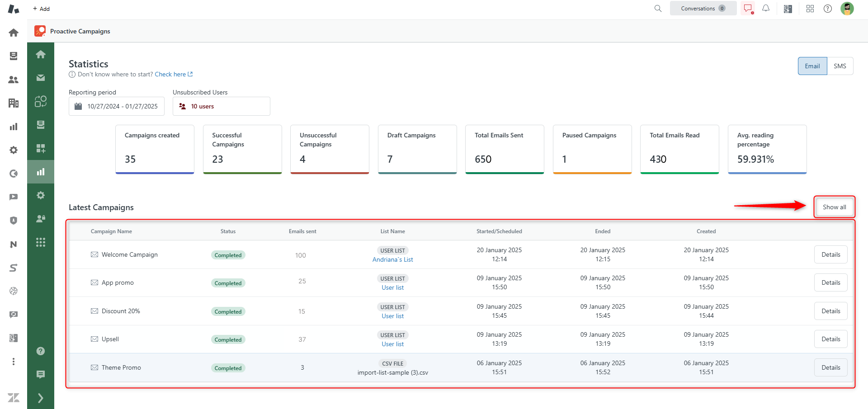Open Details for Welcome Campaign
The image size is (868, 409).
pyautogui.click(x=831, y=254)
